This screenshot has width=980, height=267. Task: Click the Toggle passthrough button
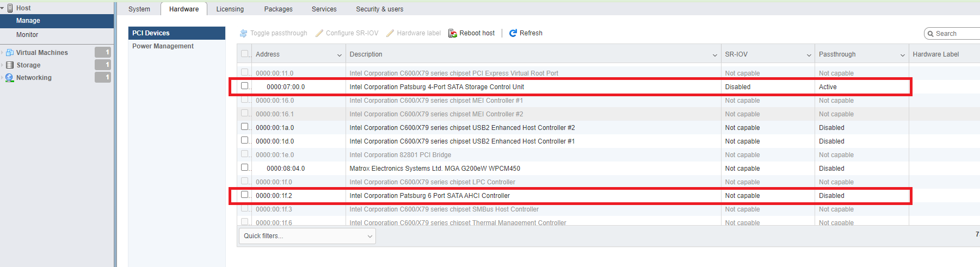274,33
